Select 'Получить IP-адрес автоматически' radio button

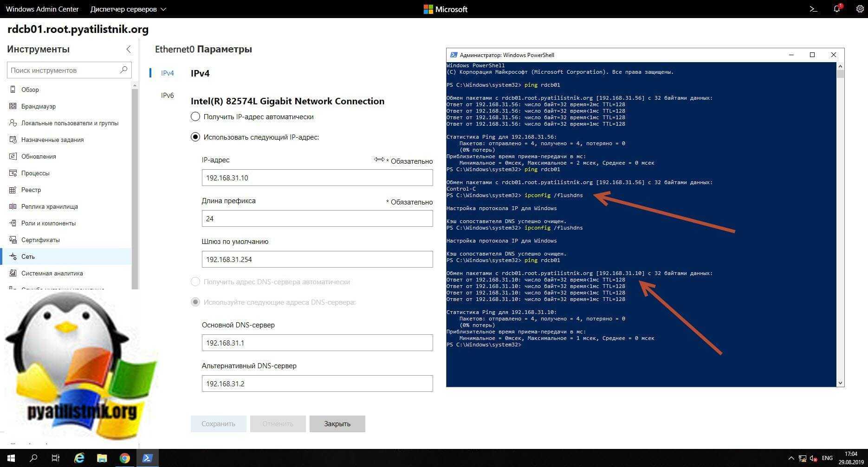(x=195, y=117)
